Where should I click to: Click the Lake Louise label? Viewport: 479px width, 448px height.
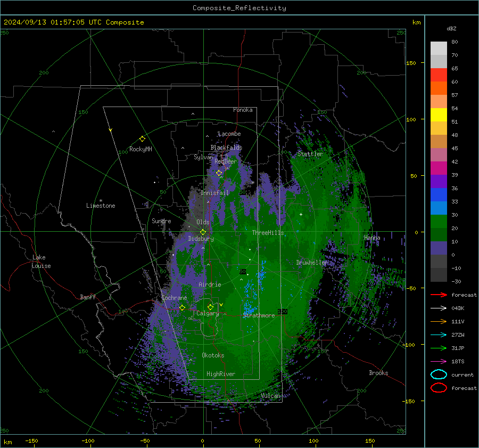41,262
